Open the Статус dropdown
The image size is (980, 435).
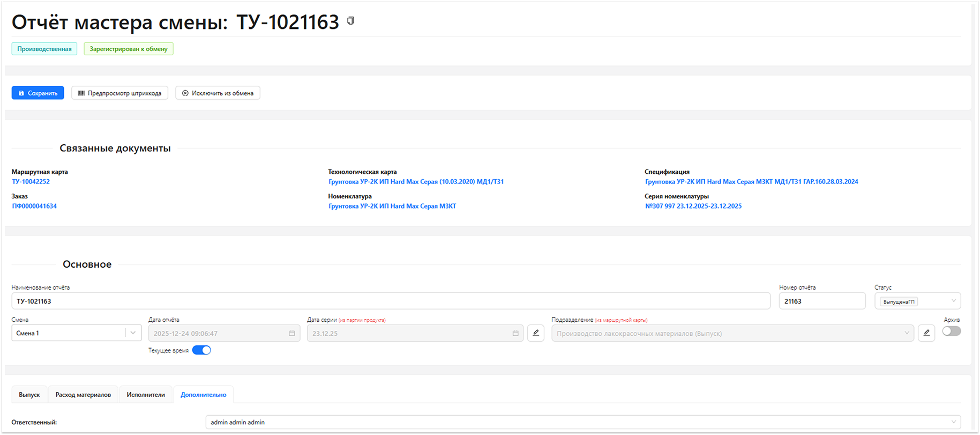[x=953, y=301]
